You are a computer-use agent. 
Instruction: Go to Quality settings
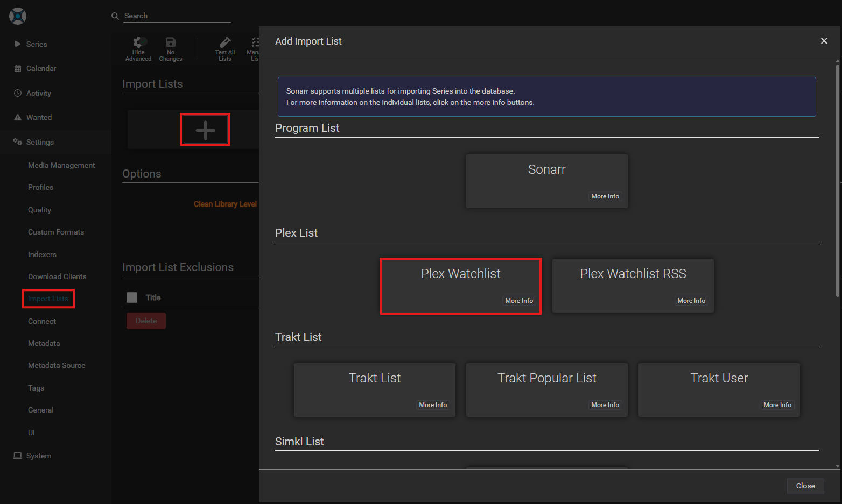click(40, 210)
